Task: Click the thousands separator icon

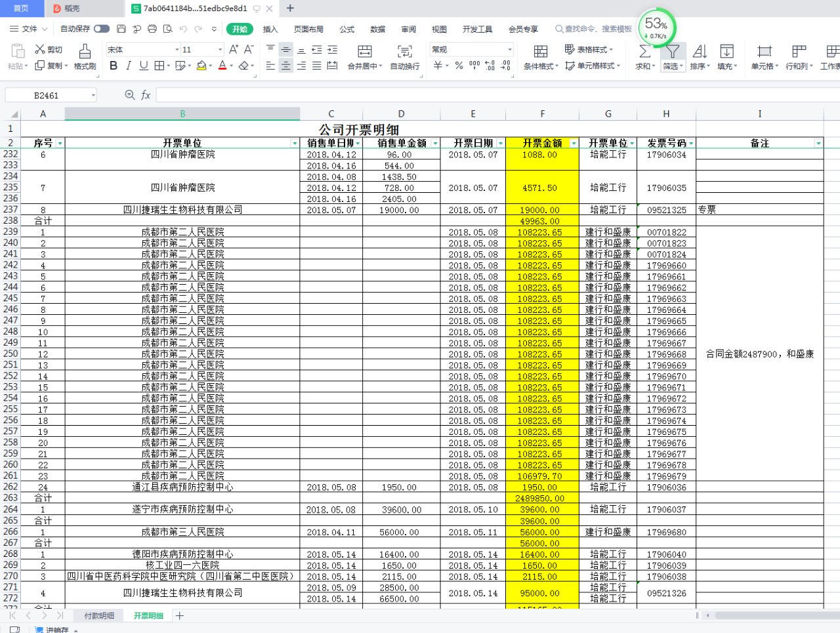Action: click(474, 66)
